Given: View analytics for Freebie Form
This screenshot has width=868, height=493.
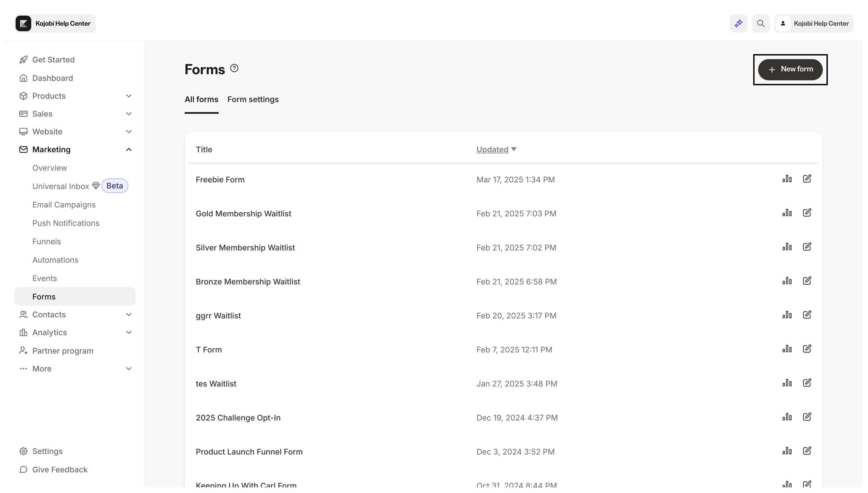Looking at the screenshot, I should [787, 179].
